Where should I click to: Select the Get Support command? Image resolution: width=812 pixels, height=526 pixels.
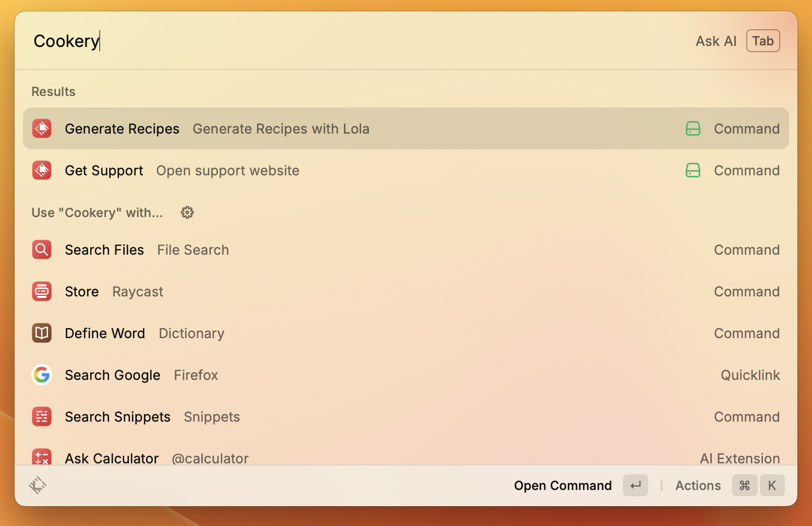406,170
